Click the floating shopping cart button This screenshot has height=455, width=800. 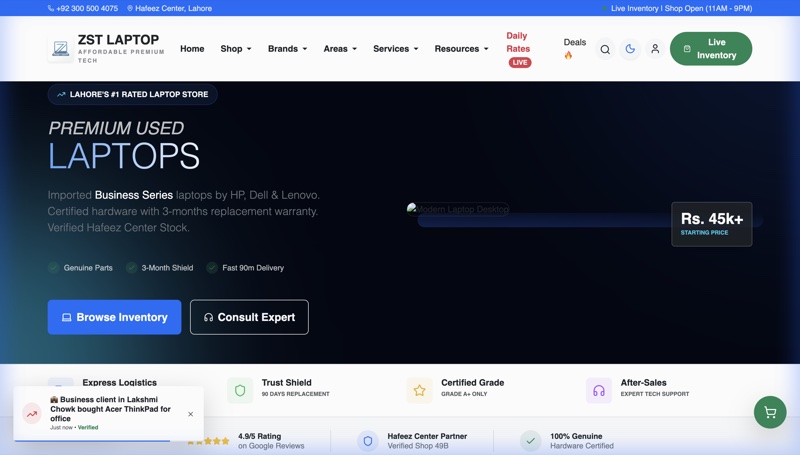click(770, 412)
